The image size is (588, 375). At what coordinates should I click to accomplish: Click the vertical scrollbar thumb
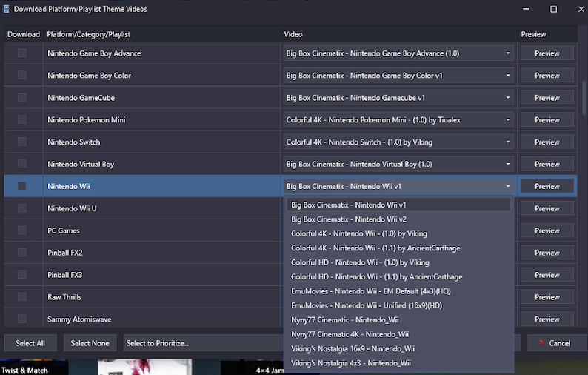(584, 98)
